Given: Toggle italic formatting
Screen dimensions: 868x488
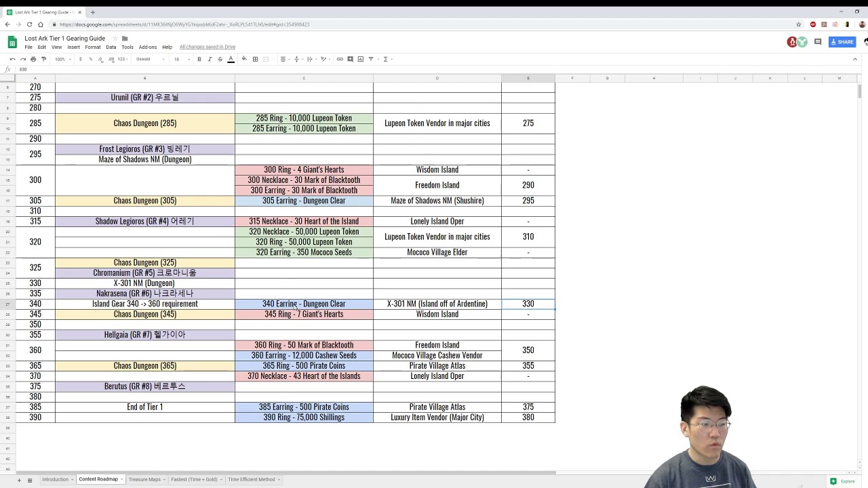Looking at the screenshot, I should tap(210, 59).
